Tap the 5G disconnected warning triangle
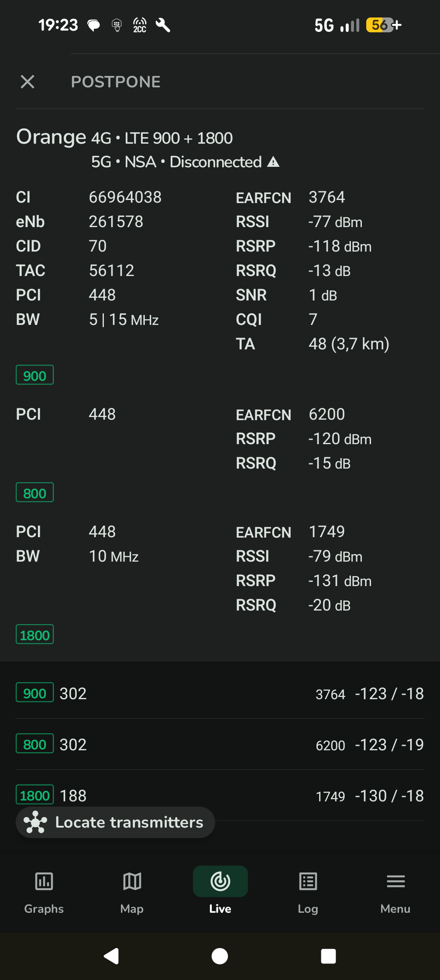The height and width of the screenshot is (980, 440). [x=273, y=162]
